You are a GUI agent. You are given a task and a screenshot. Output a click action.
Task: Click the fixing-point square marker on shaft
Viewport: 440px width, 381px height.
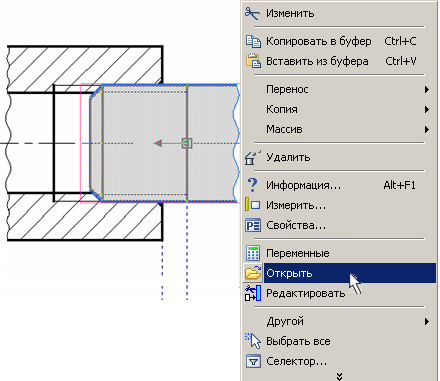point(187,143)
